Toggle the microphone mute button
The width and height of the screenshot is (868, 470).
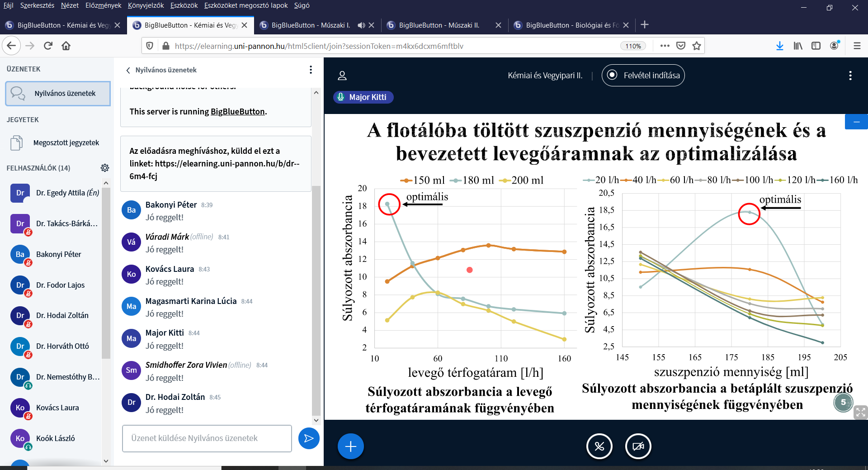tap(599, 446)
